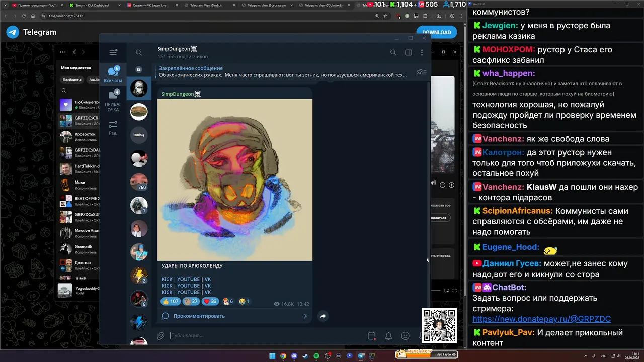Open the channel three-dot menu
Screen dimensions: 644x362
pos(422,52)
